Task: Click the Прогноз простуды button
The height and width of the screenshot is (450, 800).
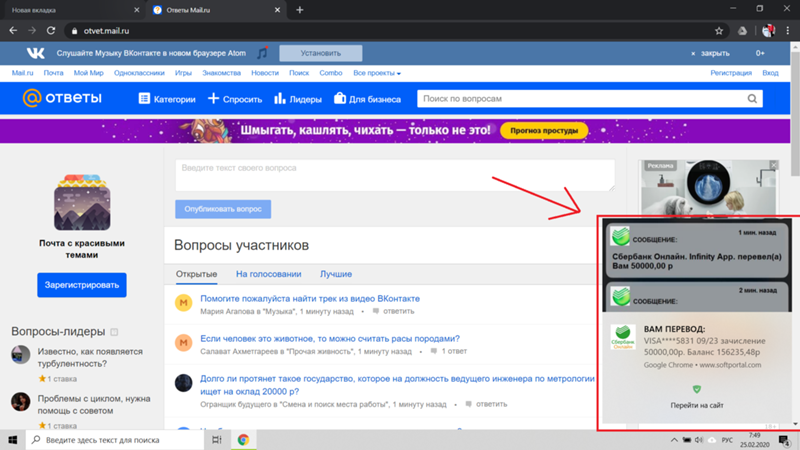Action: coord(544,131)
